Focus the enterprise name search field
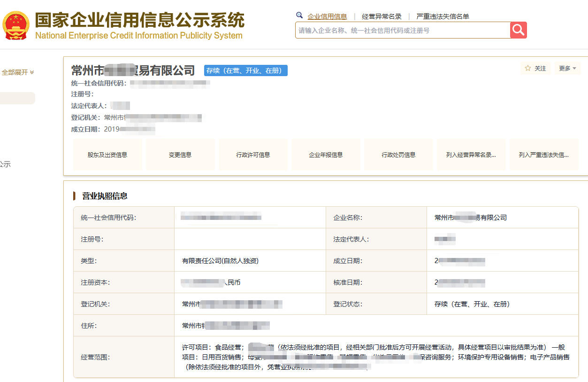The height and width of the screenshot is (382, 588). tap(403, 30)
